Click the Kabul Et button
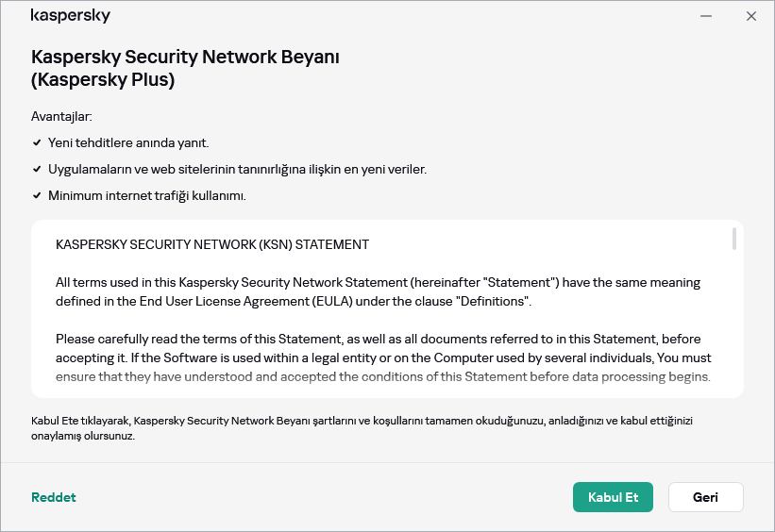 613,497
